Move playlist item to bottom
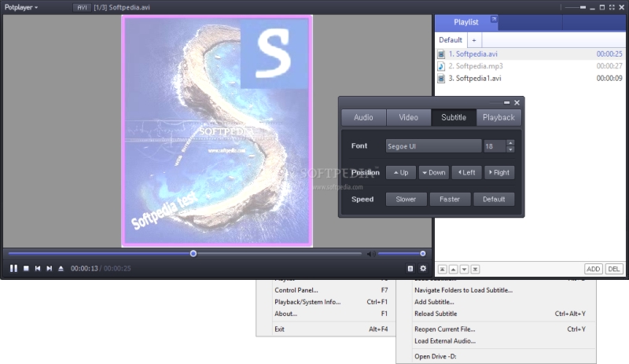This screenshot has height=364, width=629. (475, 270)
